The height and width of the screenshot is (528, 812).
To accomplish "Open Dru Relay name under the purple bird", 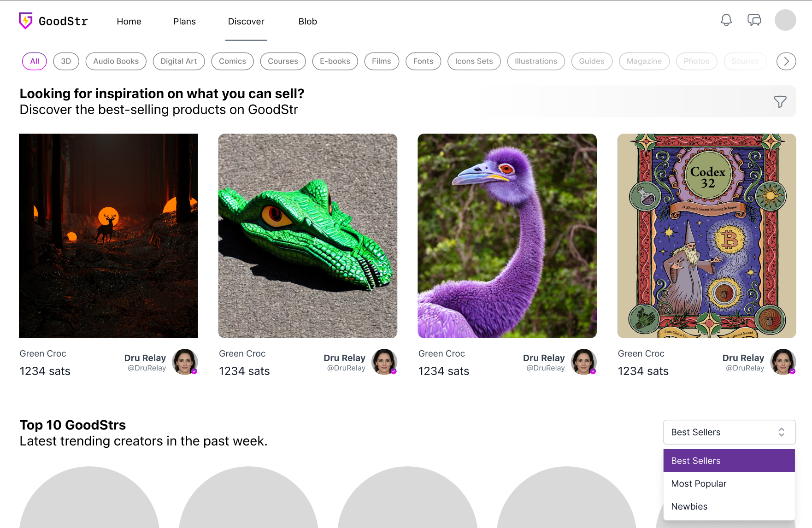I will click(544, 358).
